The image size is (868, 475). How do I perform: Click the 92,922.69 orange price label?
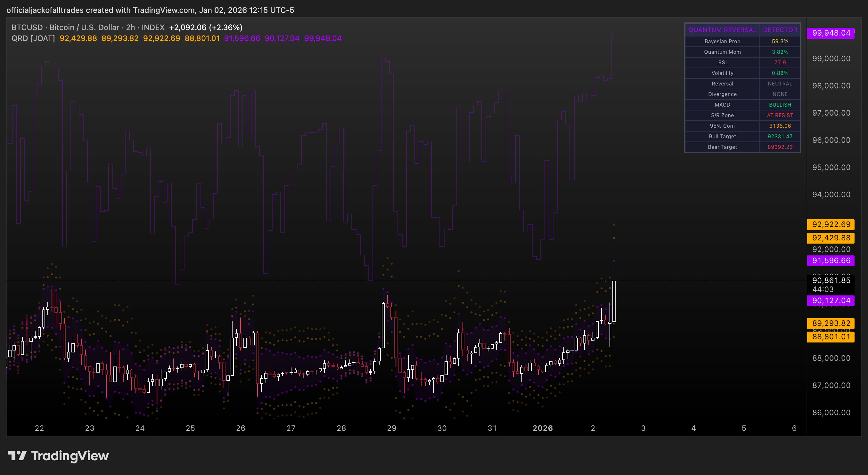(831, 225)
